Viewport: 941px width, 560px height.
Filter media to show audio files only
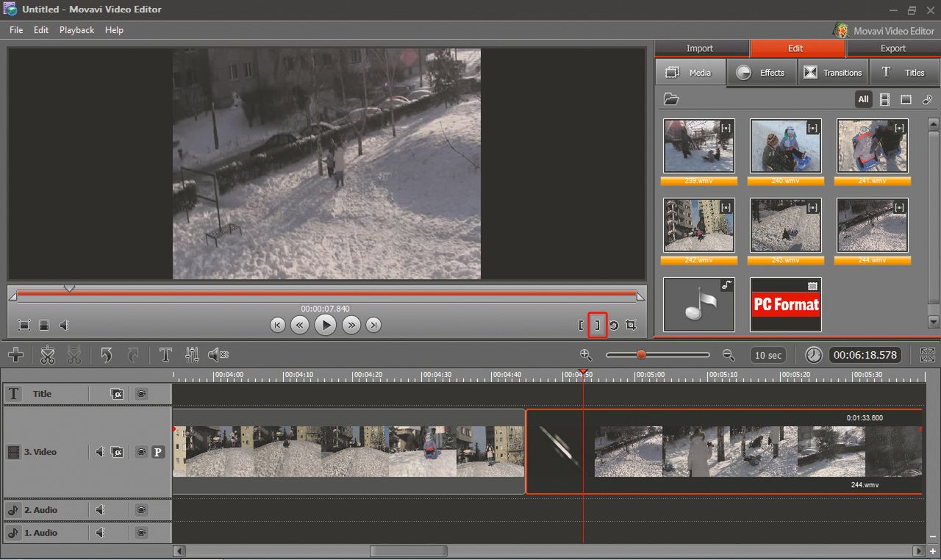[927, 99]
